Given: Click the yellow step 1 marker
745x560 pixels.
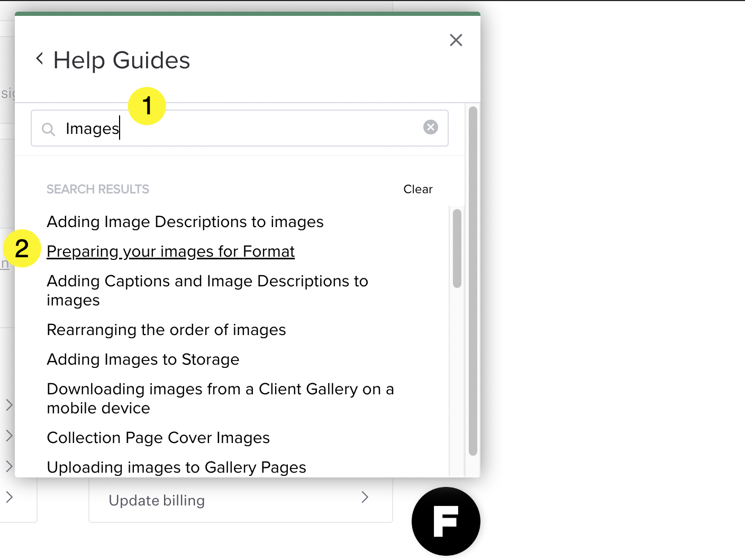Looking at the screenshot, I should (147, 106).
